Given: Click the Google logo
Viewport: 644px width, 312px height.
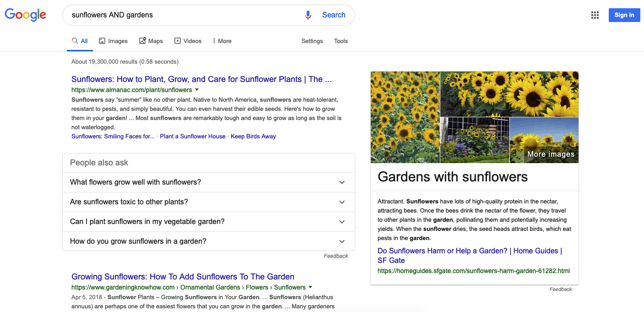Looking at the screenshot, I should pos(25,15).
